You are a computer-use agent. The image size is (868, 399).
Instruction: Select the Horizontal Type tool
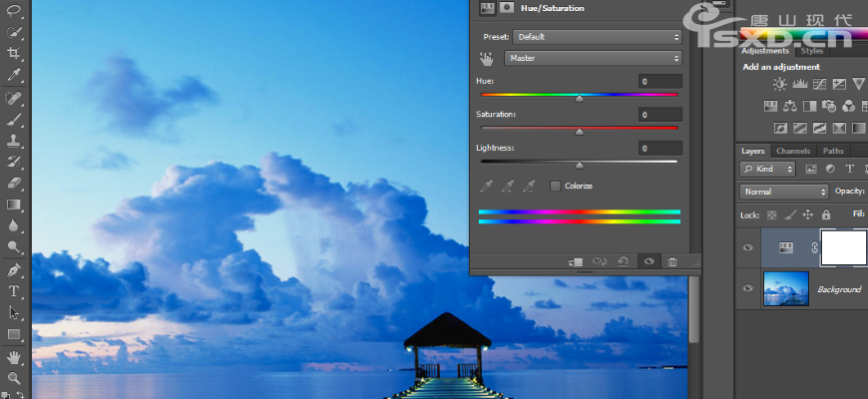[14, 291]
